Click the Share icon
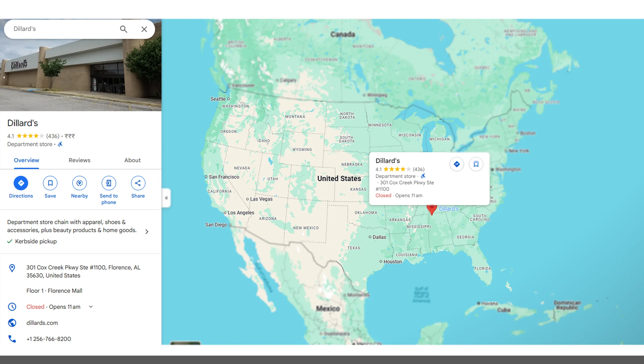The width and height of the screenshot is (644, 364). point(138,183)
